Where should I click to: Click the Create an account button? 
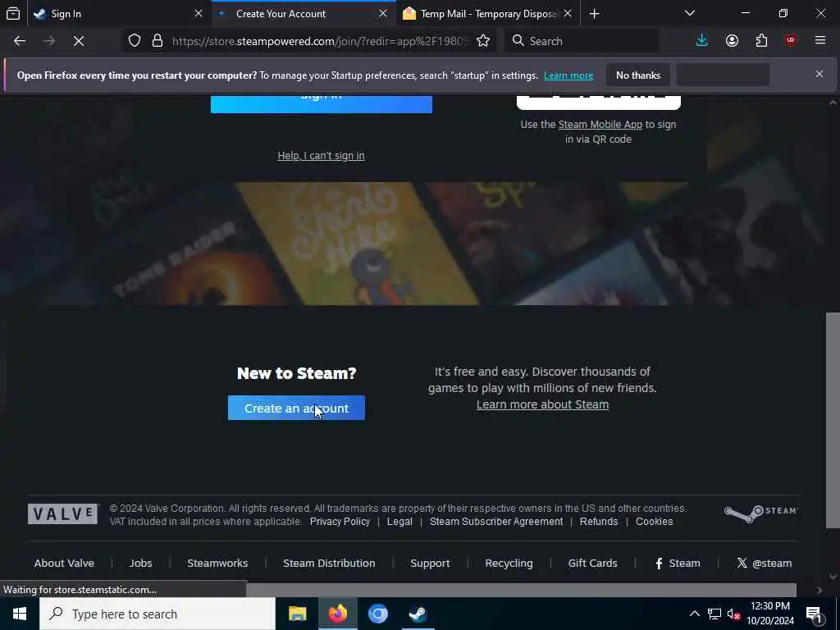pyautogui.click(x=296, y=409)
